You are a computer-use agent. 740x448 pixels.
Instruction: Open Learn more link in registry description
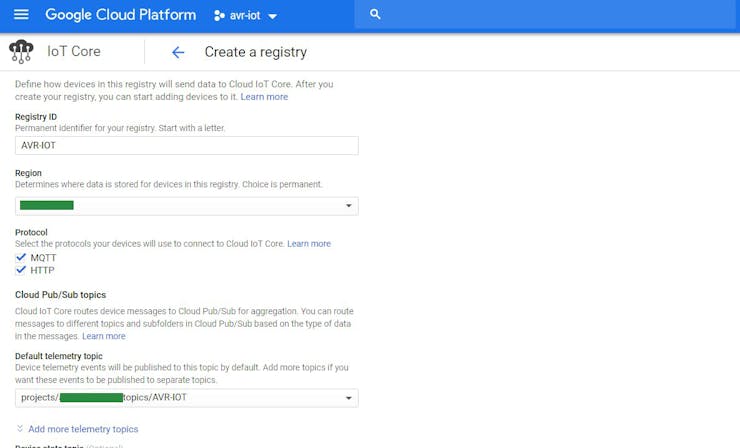click(x=264, y=97)
